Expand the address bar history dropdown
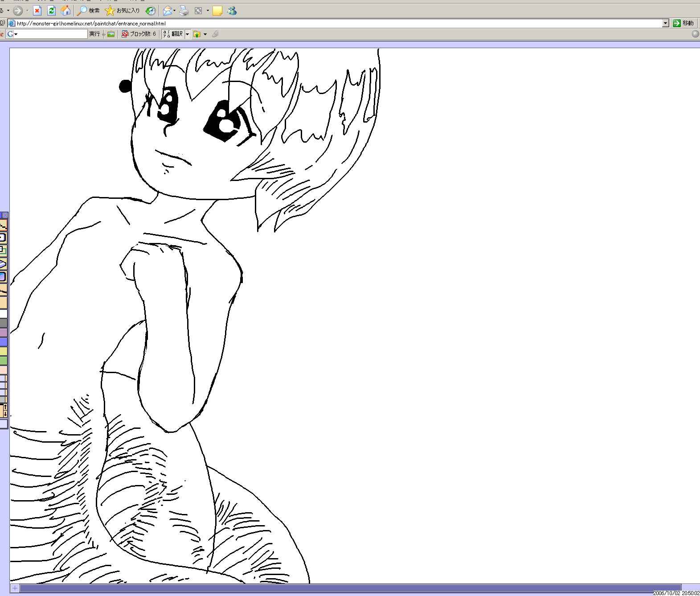The width and height of the screenshot is (700, 596). (665, 23)
